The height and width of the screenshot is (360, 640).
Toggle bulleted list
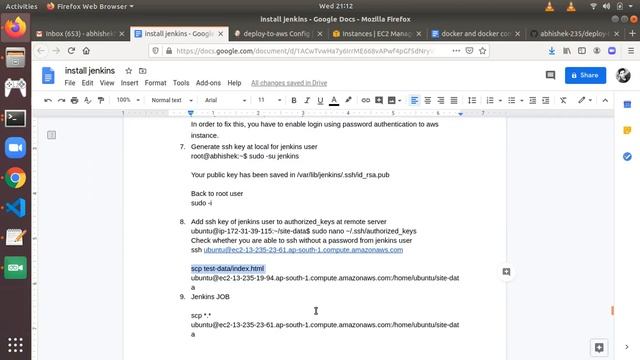click(511, 100)
